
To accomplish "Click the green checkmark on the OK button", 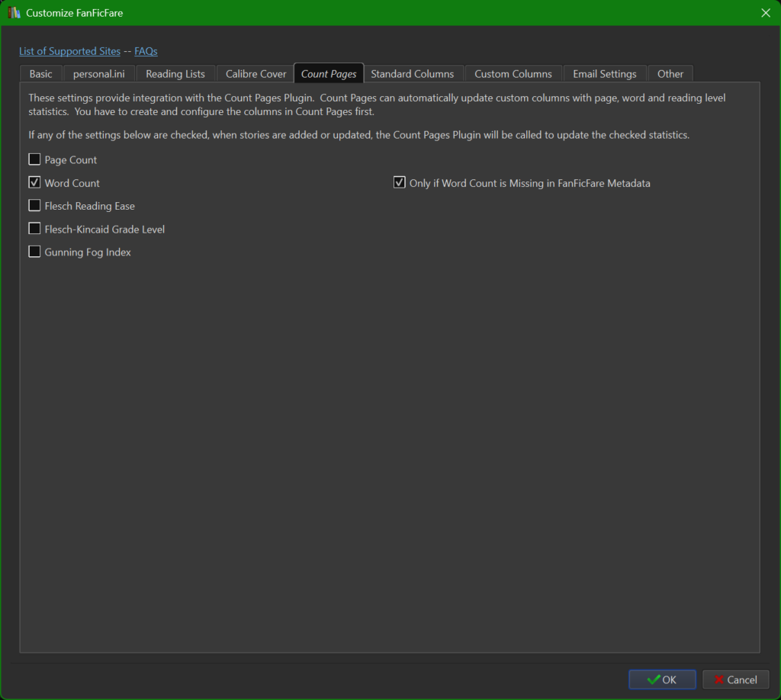I will coord(652,679).
